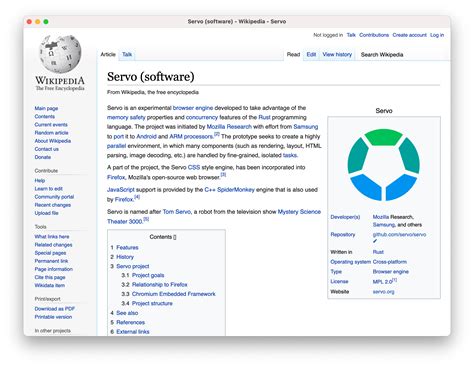Jump to External links section
The width and height of the screenshot is (474, 367).
click(133, 332)
